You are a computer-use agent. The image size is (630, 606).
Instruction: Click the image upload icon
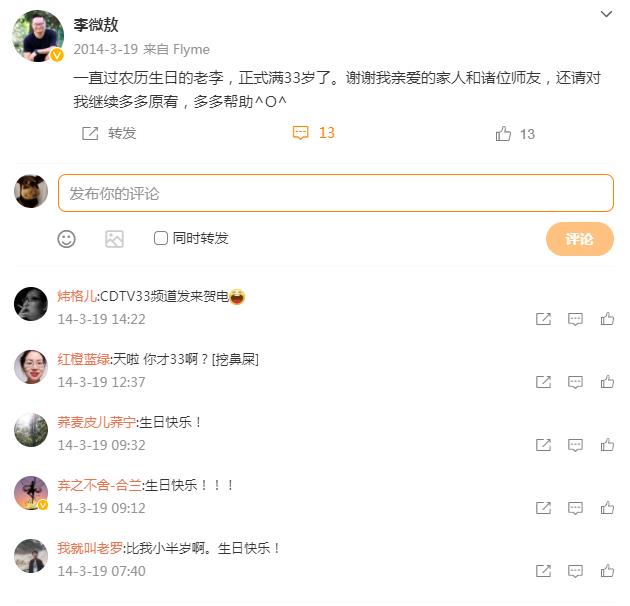(114, 239)
